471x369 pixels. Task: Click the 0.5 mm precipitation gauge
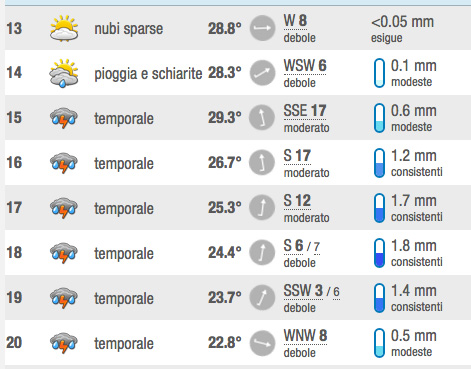tap(379, 343)
